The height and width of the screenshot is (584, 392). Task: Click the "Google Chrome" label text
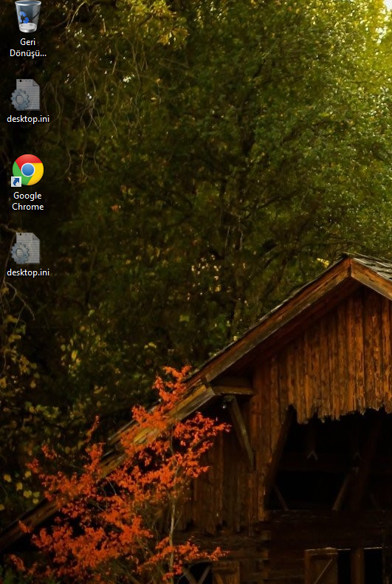click(x=27, y=201)
